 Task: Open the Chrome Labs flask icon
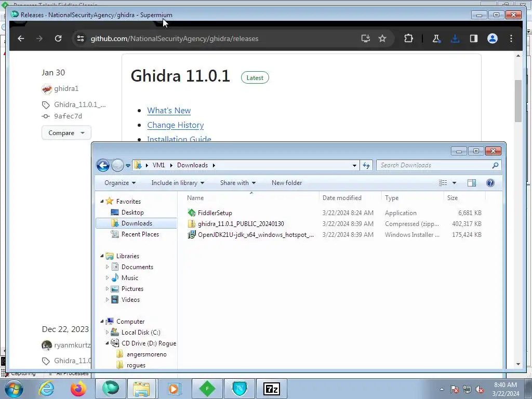[436, 38]
